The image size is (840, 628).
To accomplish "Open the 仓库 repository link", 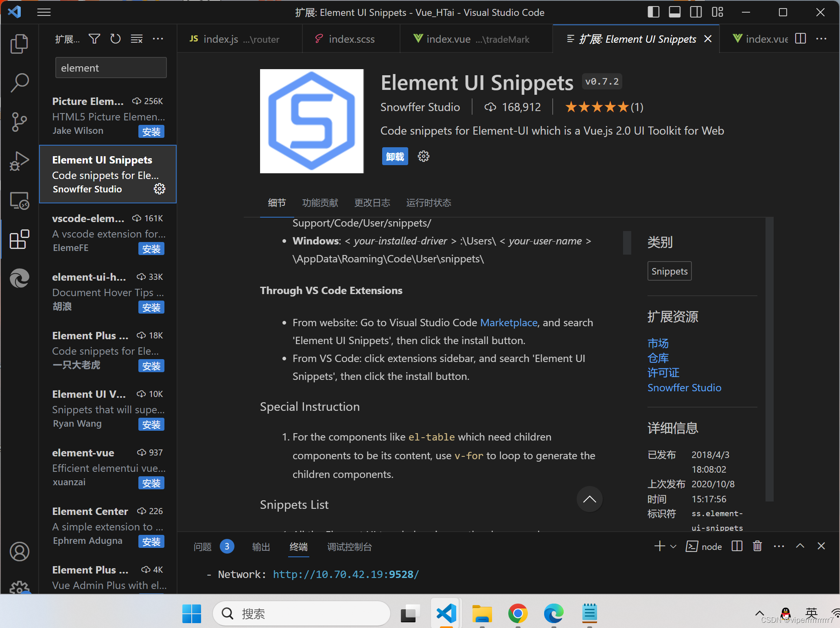I will coord(658,358).
